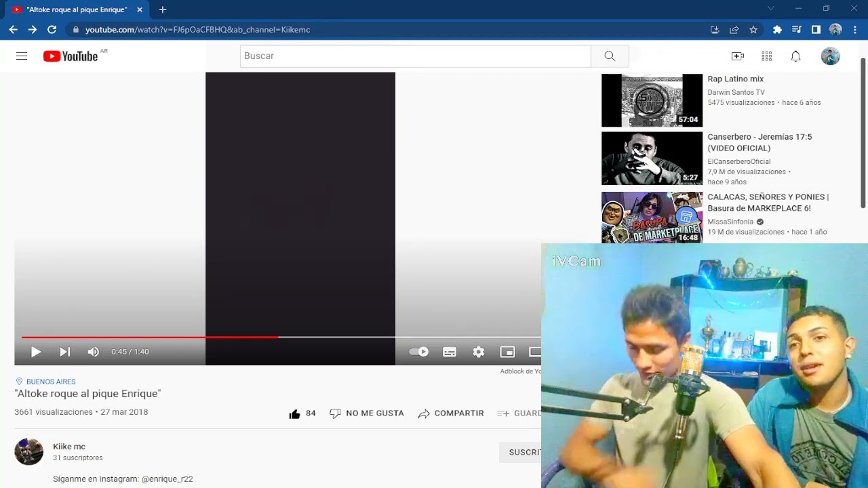Open the Chrome three-dot menu
The width and height of the screenshot is (868, 488).
[855, 30]
